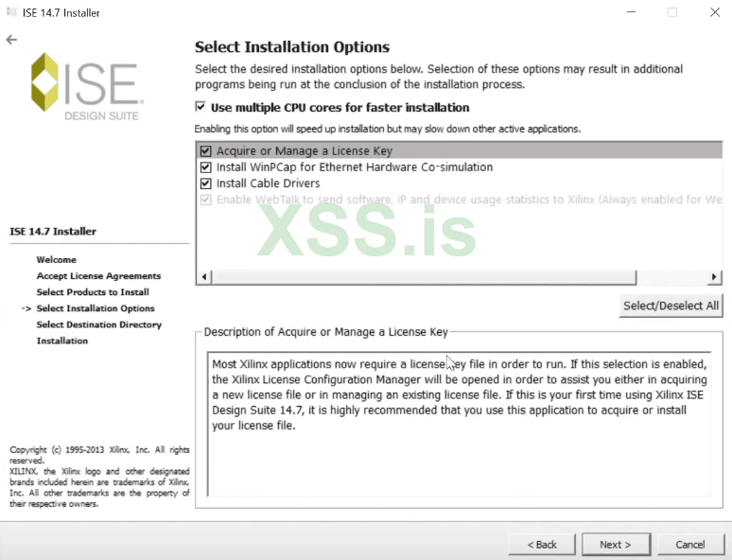
Task: Click the installer icon in the title bar
Action: pyautogui.click(x=11, y=11)
